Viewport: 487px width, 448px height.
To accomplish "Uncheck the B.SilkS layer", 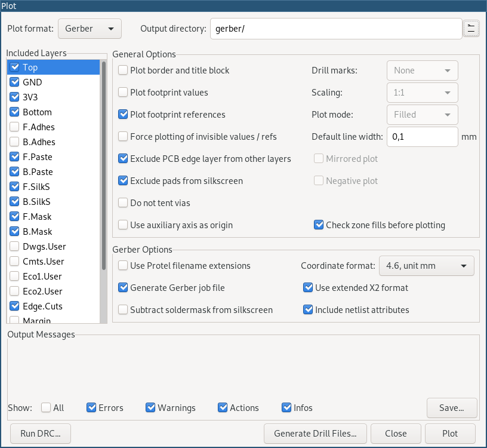I will click(x=14, y=201).
